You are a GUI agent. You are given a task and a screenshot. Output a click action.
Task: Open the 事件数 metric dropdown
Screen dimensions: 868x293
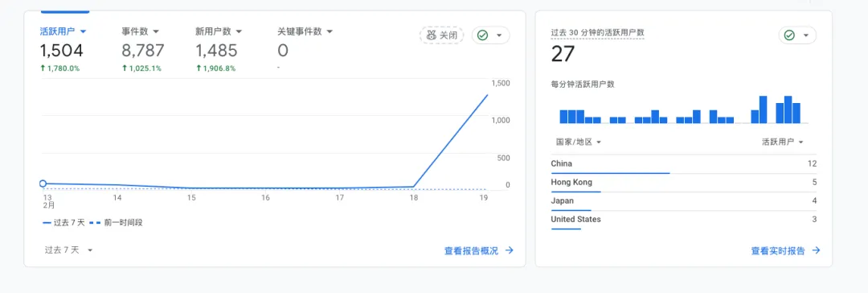(141, 31)
